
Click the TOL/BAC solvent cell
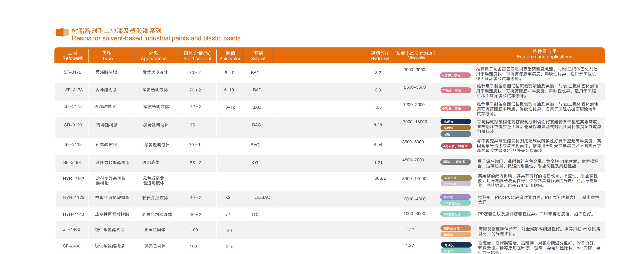pos(261,198)
